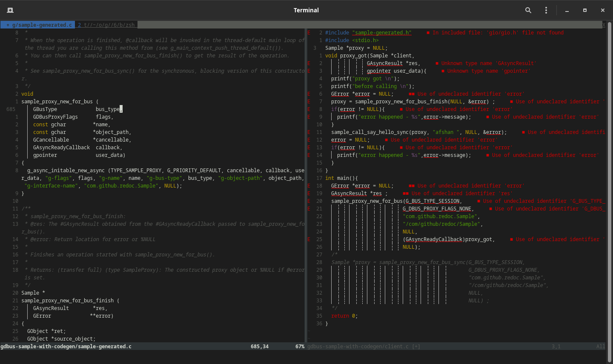The height and width of the screenshot is (364, 613).
Task: Click '67%' scroll percentage in status line
Action: 300,347
